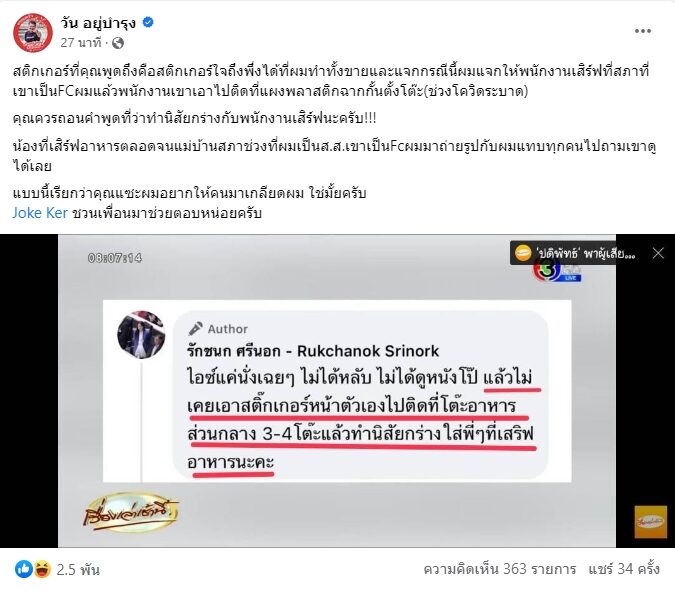Screen dimensions: 675x590
Task: Click the 27 นาที post timestamp
Action: point(81,43)
